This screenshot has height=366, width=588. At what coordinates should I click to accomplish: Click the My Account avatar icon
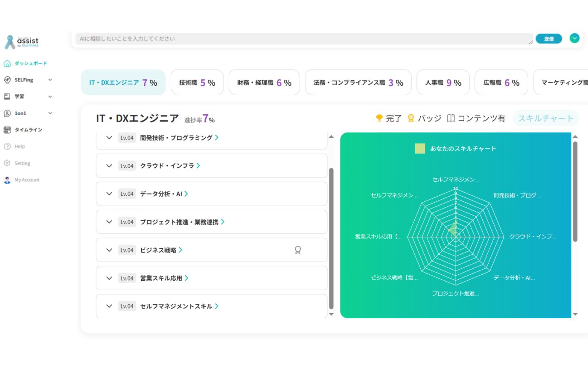pos(7,180)
